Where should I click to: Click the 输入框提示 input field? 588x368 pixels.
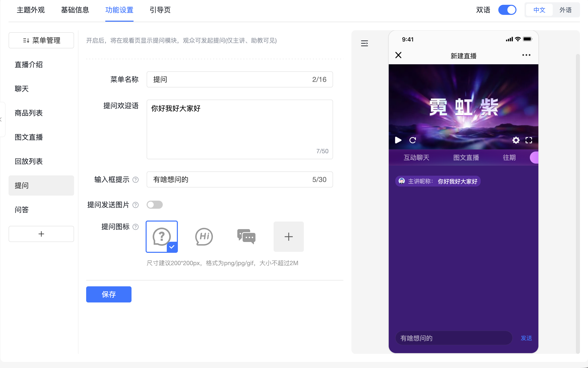point(240,179)
